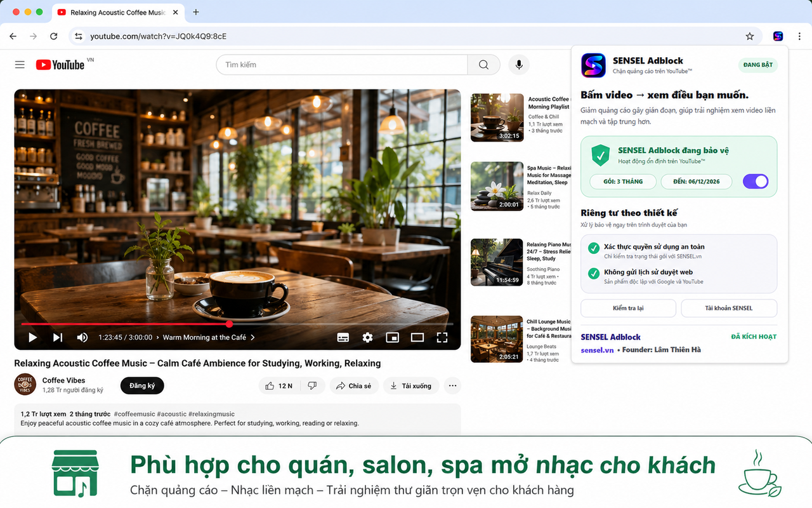
Task: Open the player settings gear
Action: [x=367, y=337]
